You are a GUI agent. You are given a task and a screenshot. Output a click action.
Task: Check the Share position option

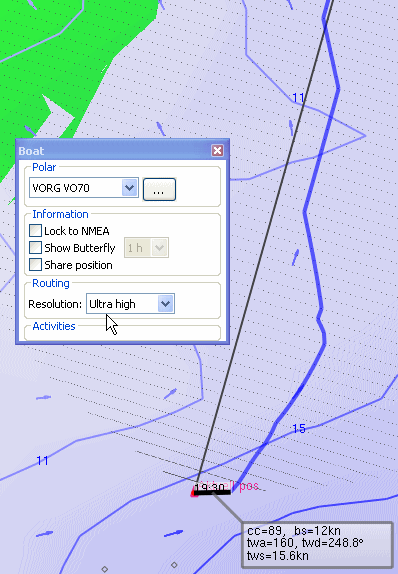click(36, 265)
